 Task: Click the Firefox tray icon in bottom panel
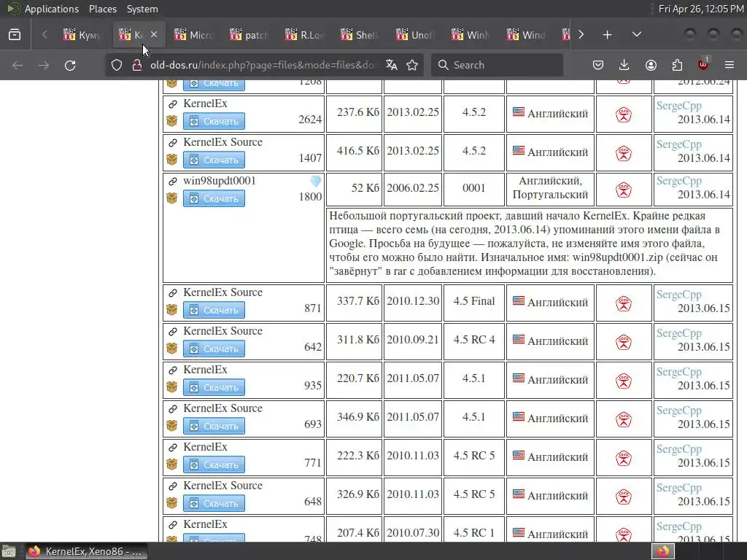point(662,551)
